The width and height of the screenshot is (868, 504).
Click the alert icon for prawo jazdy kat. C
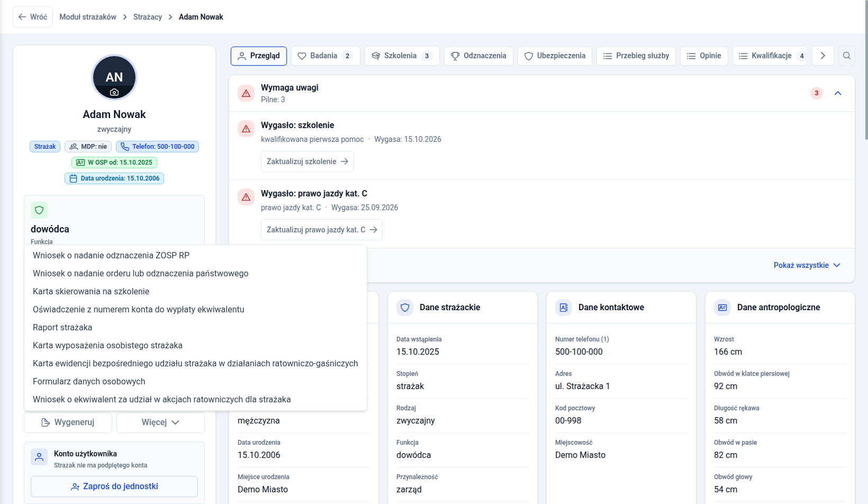click(x=246, y=197)
